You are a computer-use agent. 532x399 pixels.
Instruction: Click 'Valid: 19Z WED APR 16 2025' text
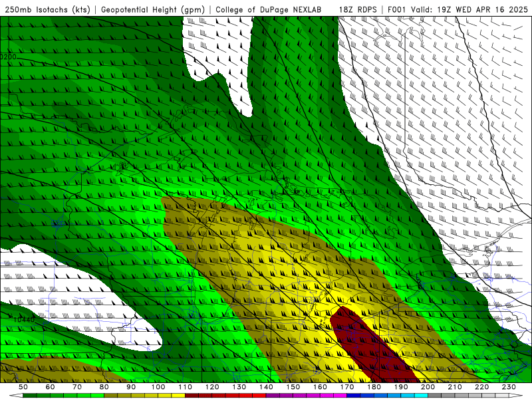pyautogui.click(x=469, y=9)
